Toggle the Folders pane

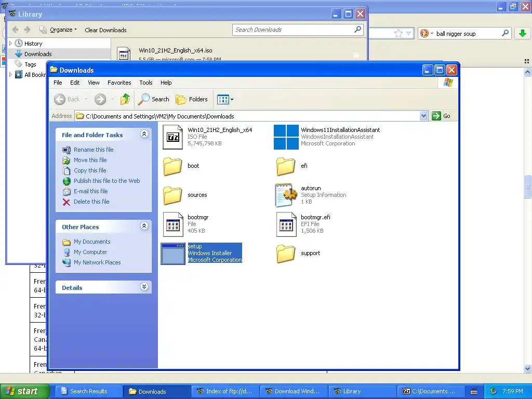[x=192, y=99]
